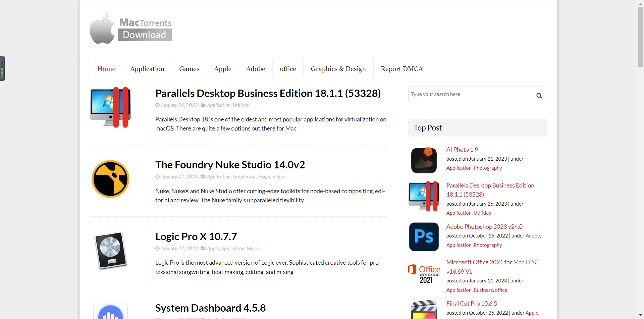Click the MacTorrents Download apple logo
This screenshot has height=319, width=644.
coord(131,29)
